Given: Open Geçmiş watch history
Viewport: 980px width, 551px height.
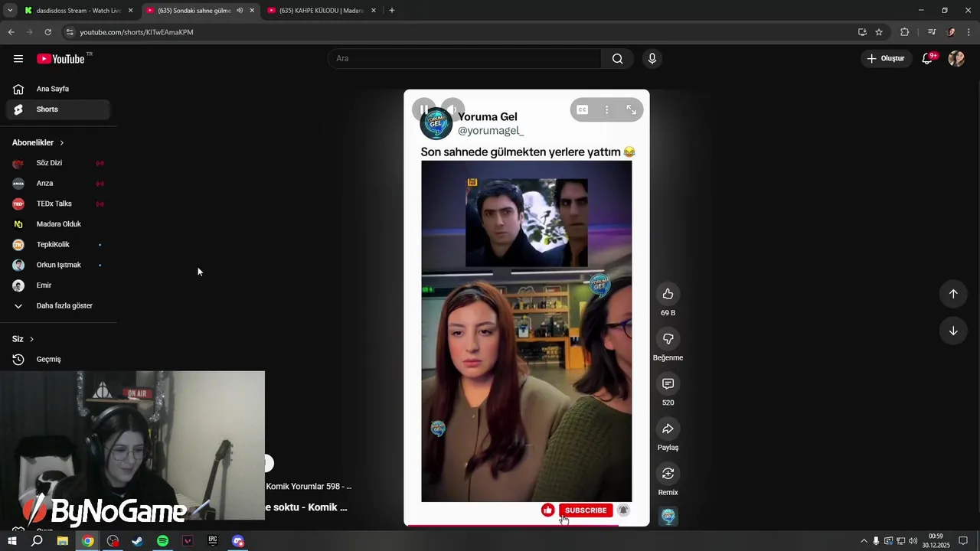Looking at the screenshot, I should pyautogui.click(x=58, y=359).
